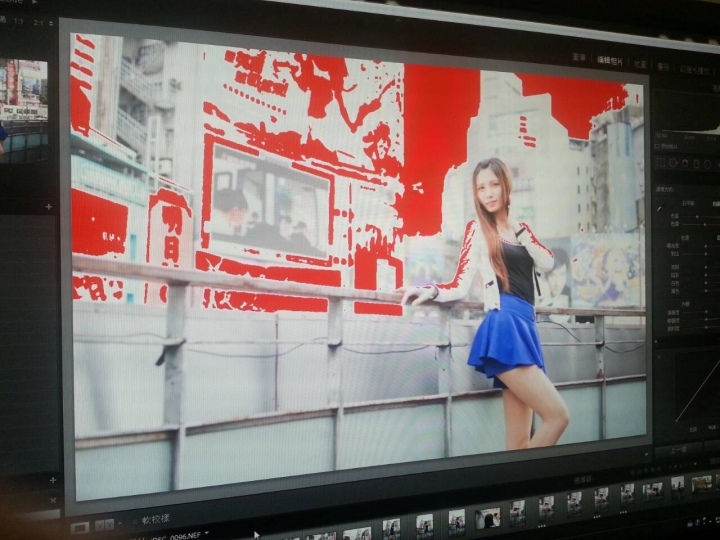720x540 pixels.
Task: Click the plus icon beside navigator panel
Action: coord(49,207)
